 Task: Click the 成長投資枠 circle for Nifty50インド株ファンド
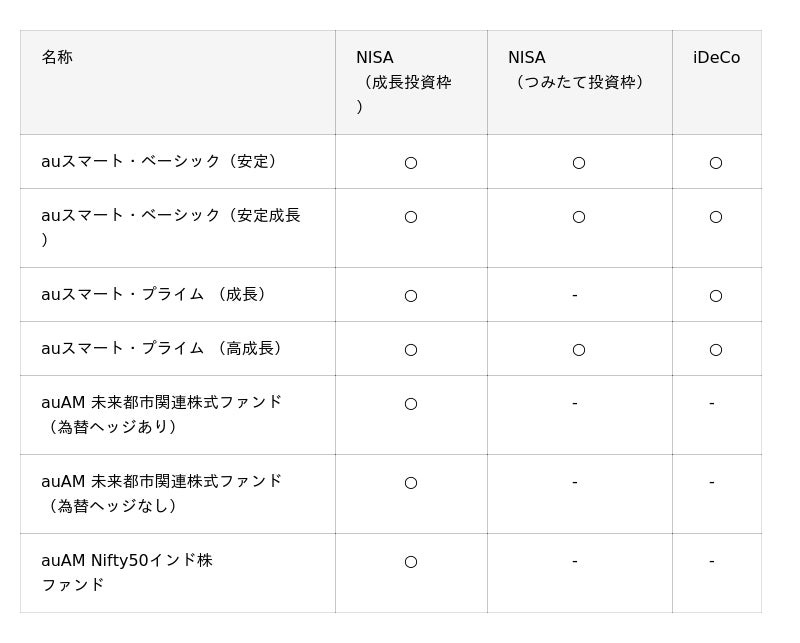pyautogui.click(x=410, y=561)
